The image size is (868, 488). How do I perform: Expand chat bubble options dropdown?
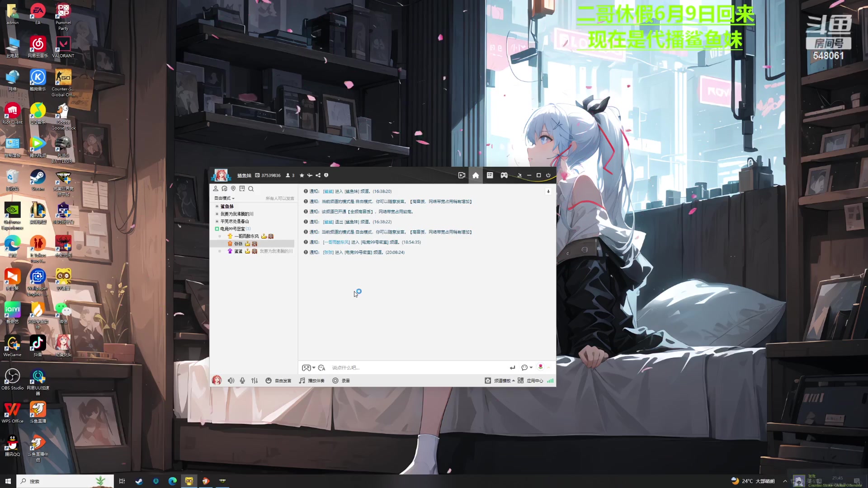(531, 368)
